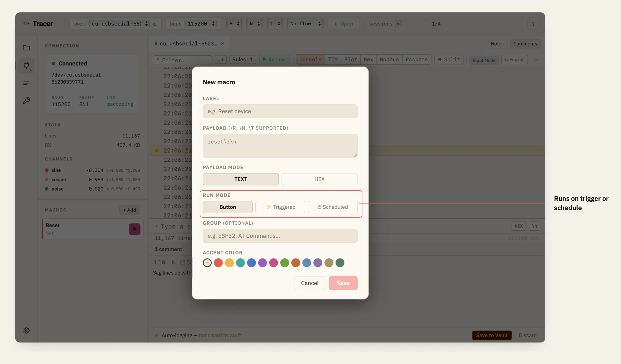The width and height of the screenshot is (621, 364).
Task: Close the cu.usbserial-5623 tab
Action: coord(223,43)
